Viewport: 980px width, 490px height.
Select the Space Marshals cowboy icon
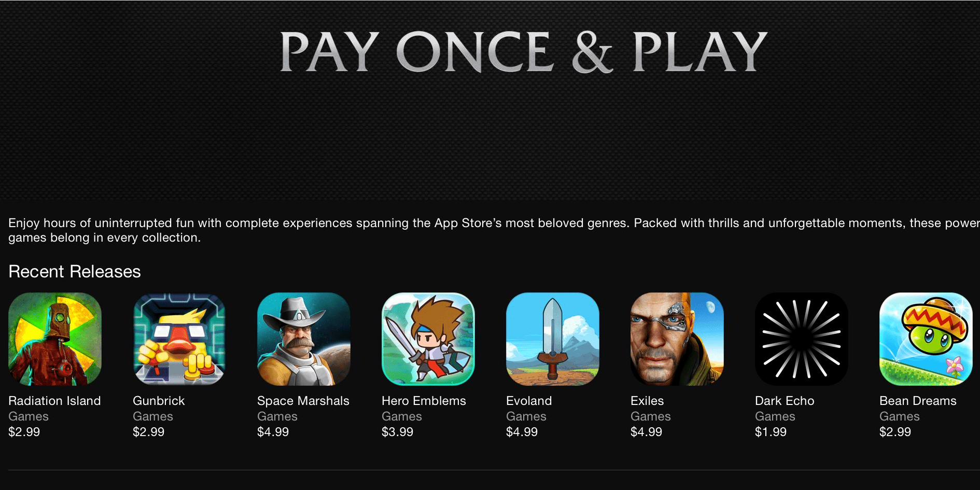[304, 339]
